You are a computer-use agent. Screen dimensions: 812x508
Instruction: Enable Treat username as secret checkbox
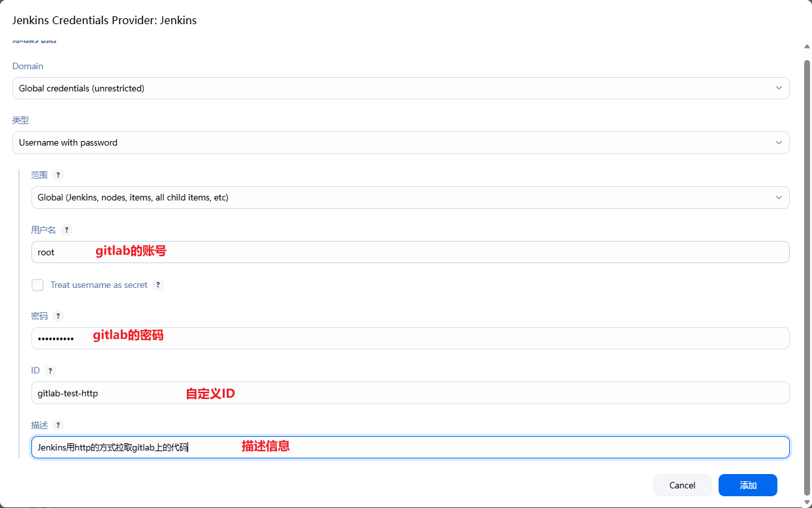coord(38,285)
